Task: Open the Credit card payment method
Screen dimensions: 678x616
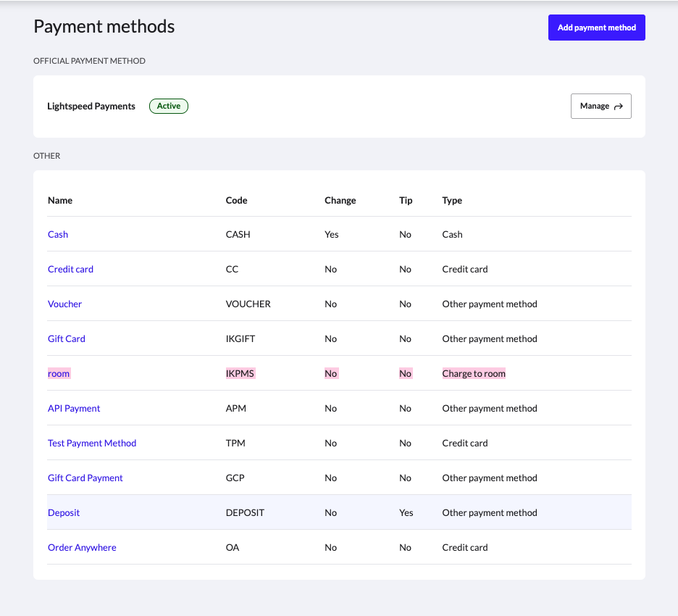Action: (x=70, y=269)
